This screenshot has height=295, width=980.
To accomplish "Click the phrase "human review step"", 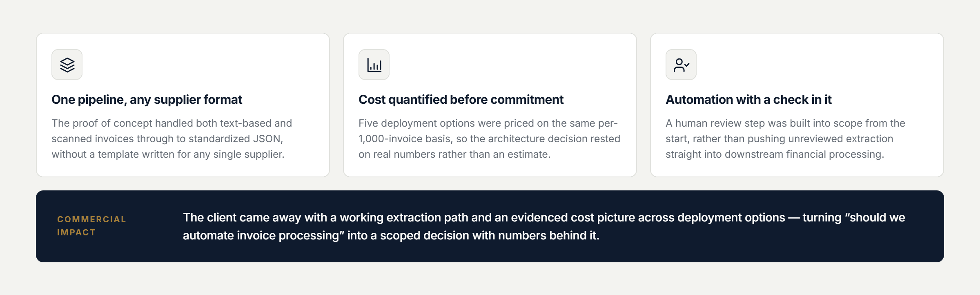I will coord(719,123).
